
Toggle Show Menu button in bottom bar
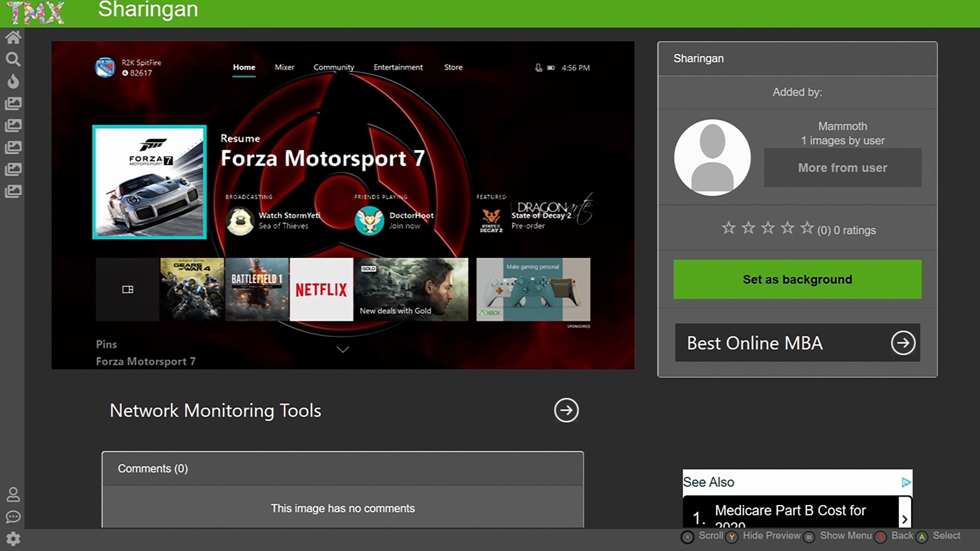tap(809, 537)
